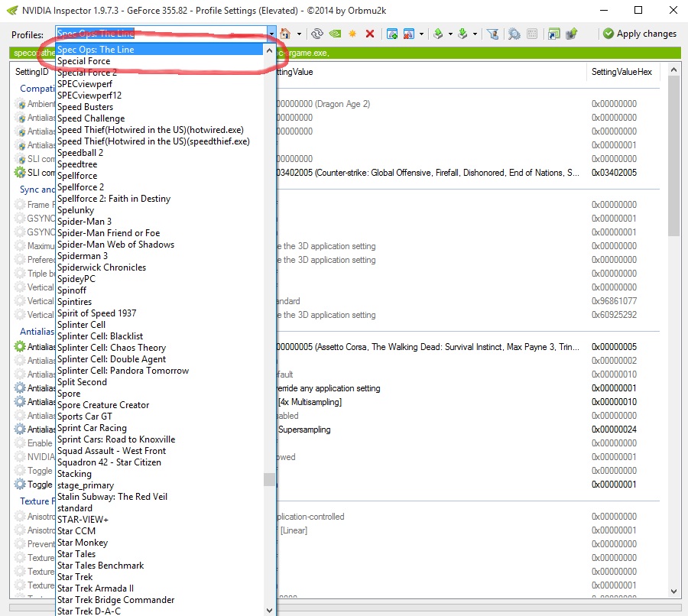Click the green arrow update toolbar icon
The width and height of the screenshot is (688, 616).
click(x=572, y=34)
